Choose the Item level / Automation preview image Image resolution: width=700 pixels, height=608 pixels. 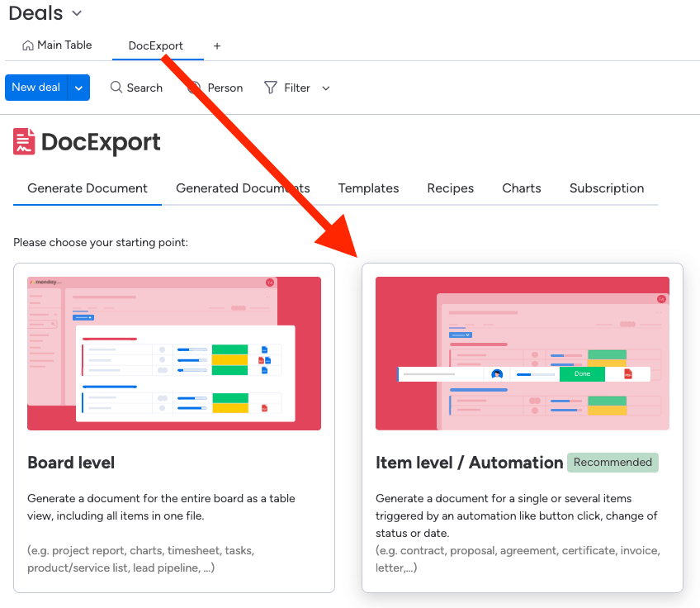(523, 354)
